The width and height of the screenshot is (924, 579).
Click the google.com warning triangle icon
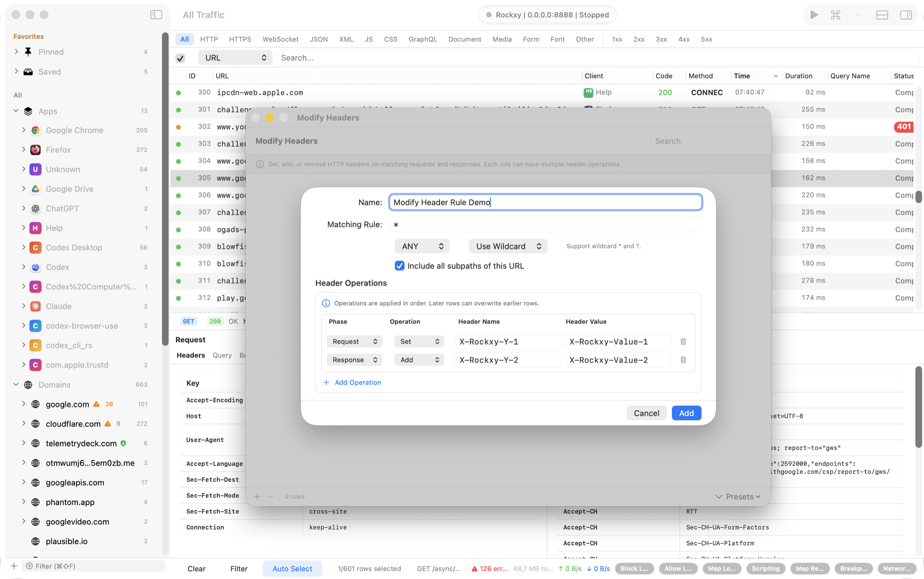97,404
